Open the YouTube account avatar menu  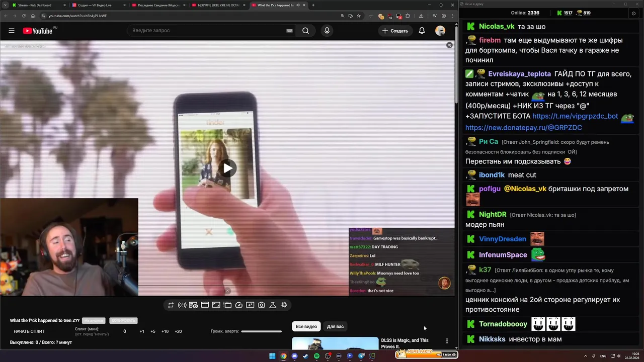pos(440,31)
